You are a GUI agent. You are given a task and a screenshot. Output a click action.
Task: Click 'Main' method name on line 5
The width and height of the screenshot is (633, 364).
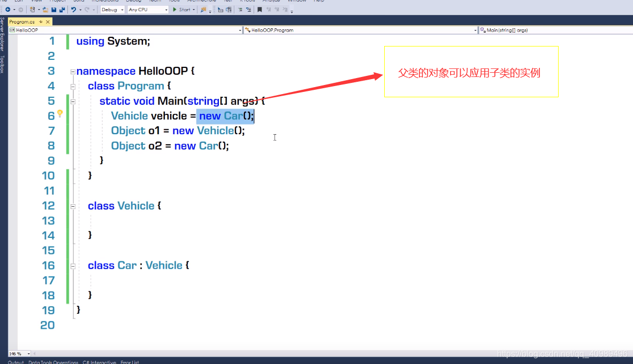pyautogui.click(x=170, y=101)
